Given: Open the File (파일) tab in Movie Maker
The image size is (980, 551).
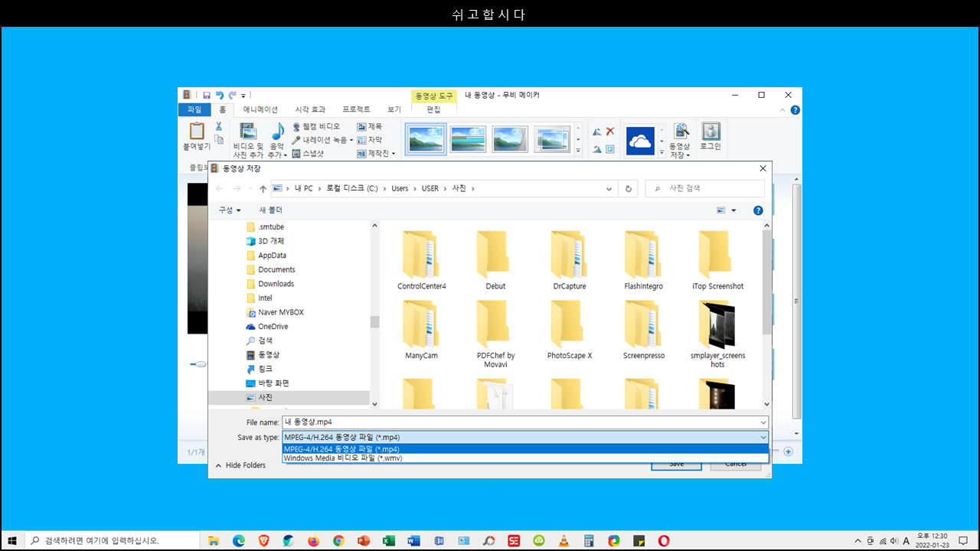Looking at the screenshot, I should pyautogui.click(x=194, y=109).
